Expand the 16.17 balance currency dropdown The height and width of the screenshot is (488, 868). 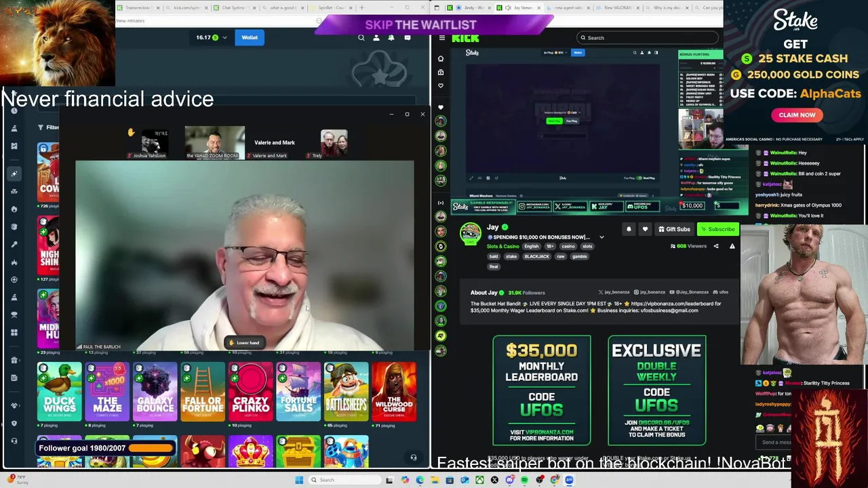(224, 37)
